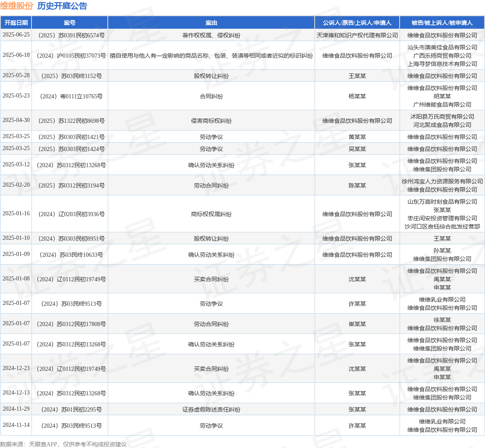Click defendant 胡某某

[442, 96]
